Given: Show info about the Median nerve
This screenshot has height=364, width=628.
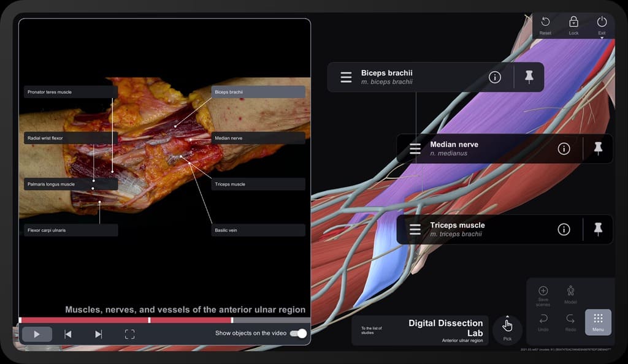Looking at the screenshot, I should [x=563, y=148].
